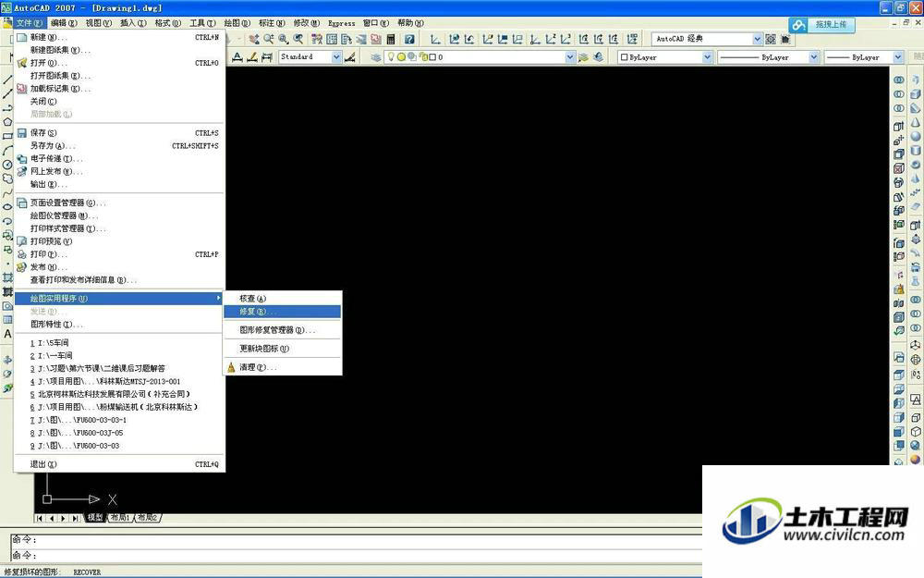
Task: Open the 编辑 menu
Action: 64,23
